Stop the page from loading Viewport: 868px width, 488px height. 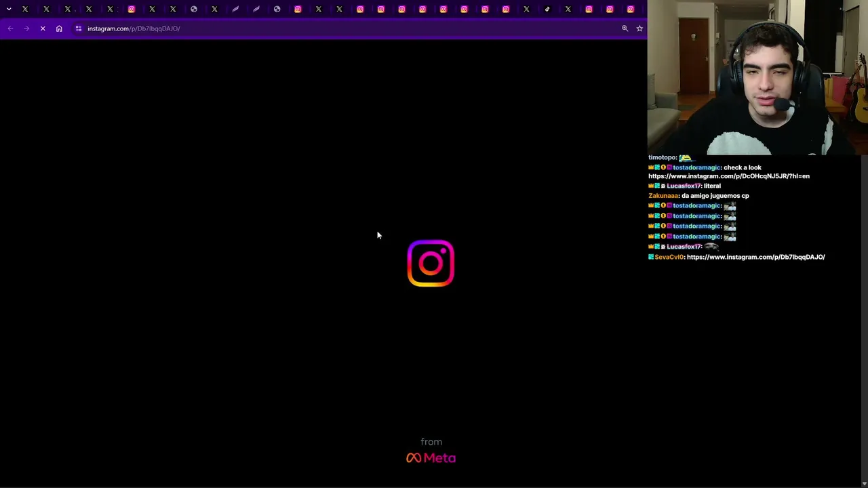pos(43,28)
